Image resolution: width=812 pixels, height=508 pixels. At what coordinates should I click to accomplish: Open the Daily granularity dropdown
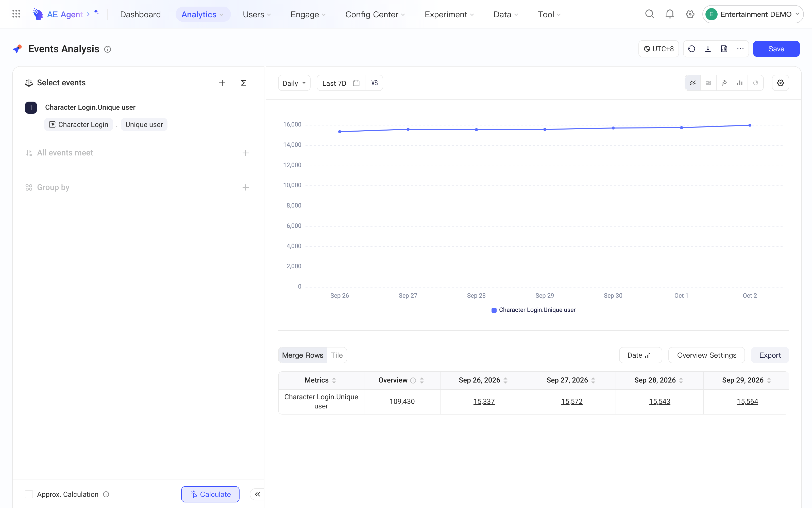click(x=294, y=83)
